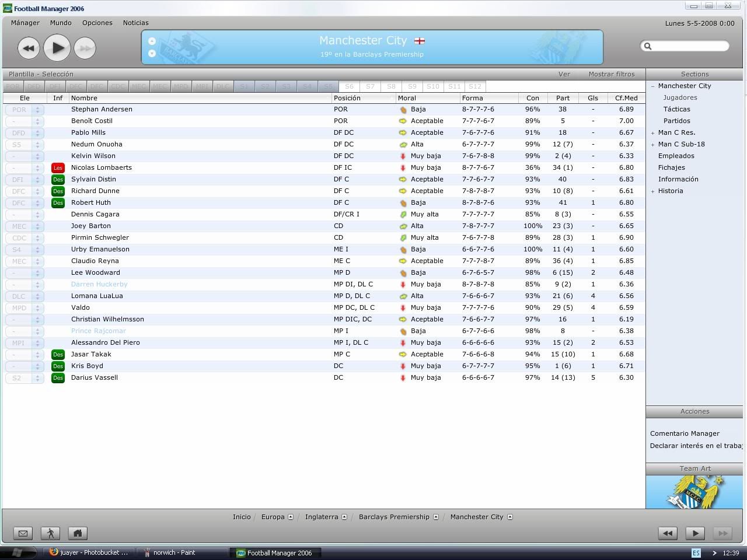
Task: Select the S1 substitute tab
Action: 244,86
